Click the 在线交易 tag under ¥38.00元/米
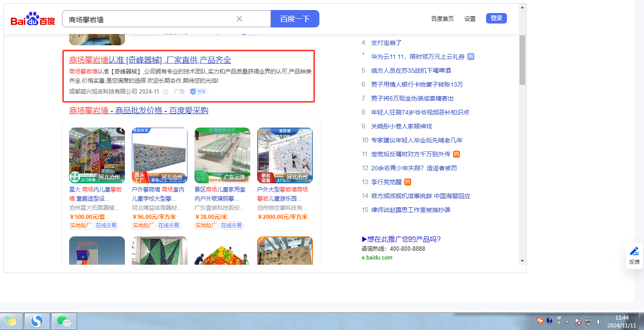This screenshot has width=644, height=330. click(x=231, y=226)
